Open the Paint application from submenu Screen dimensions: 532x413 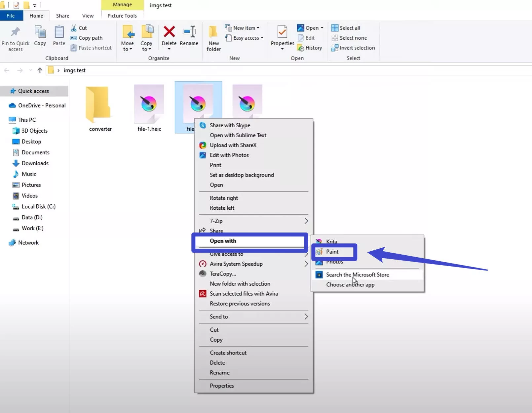332,252
